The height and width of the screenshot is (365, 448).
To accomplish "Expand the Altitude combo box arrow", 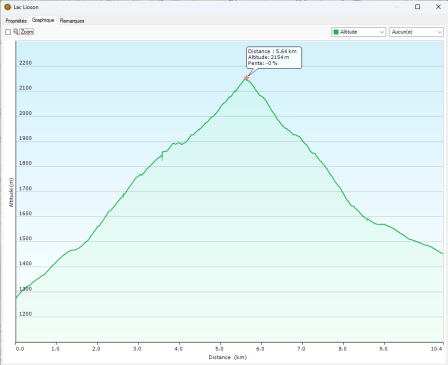I will pos(382,32).
